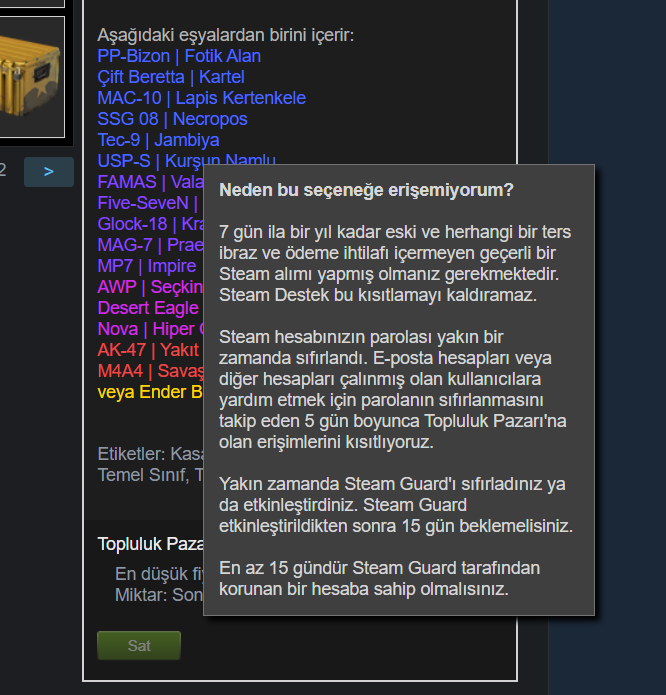Open Tec-9 | Jambiya link
This screenshot has height=695, width=666.
158,140
